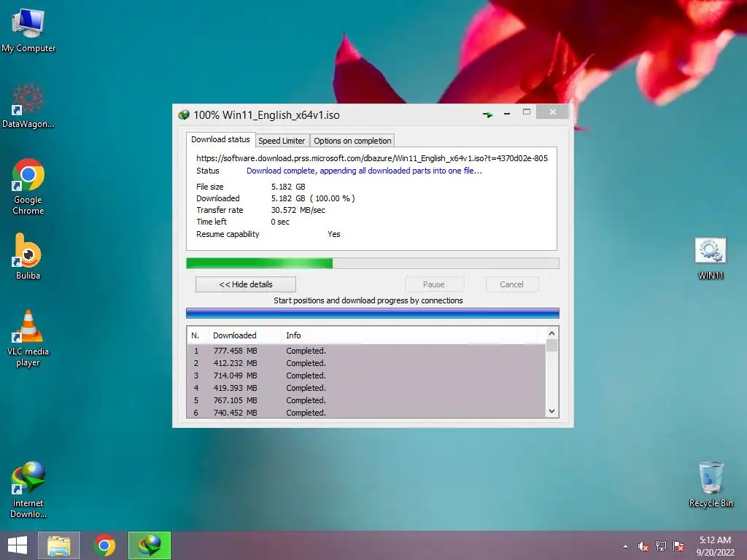Click the download URL text
747x560 pixels.
point(372,158)
